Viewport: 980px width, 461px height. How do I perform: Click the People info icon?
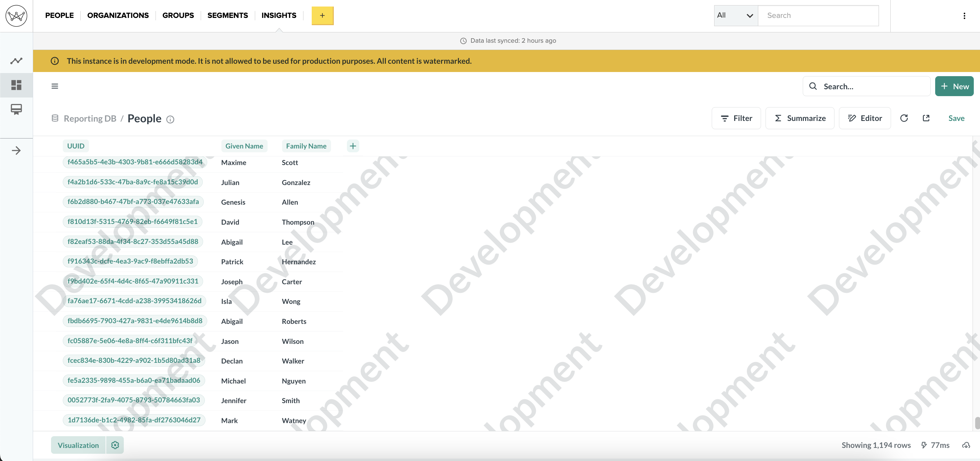pos(170,119)
